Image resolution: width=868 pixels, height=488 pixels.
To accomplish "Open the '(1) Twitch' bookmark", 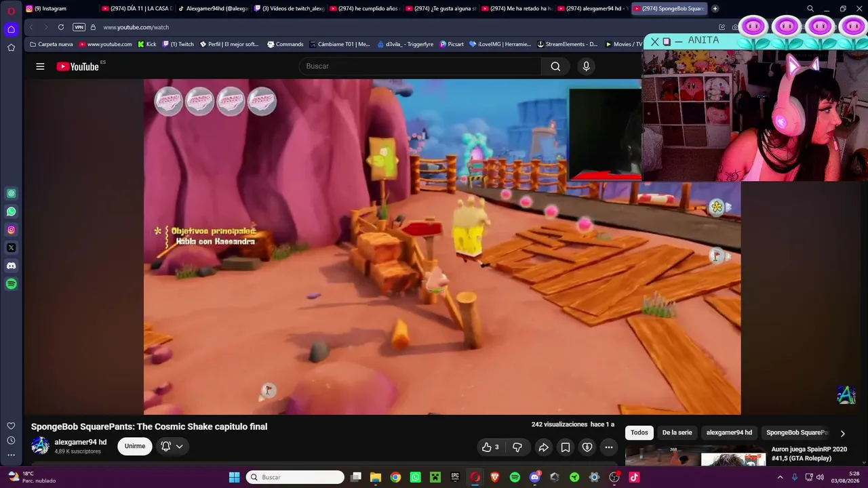I will tap(178, 44).
